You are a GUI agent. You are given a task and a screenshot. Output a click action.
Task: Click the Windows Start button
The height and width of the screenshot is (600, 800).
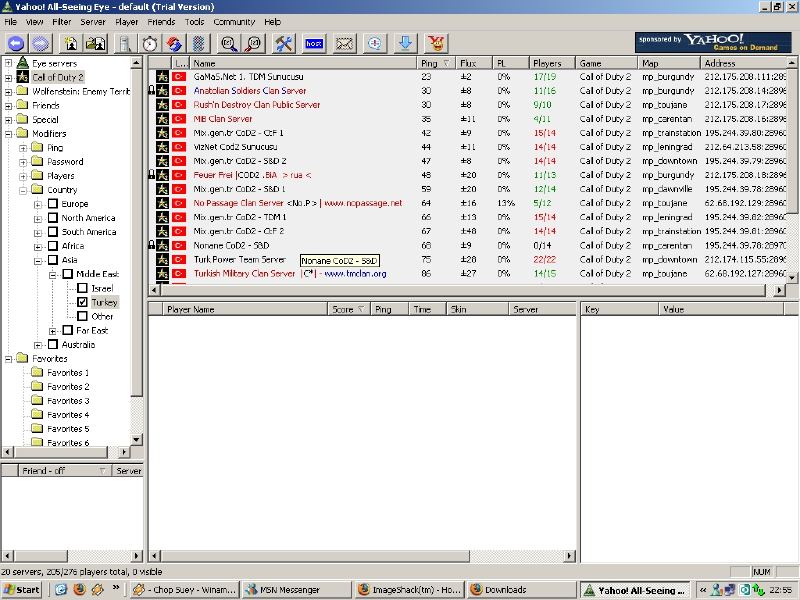click(21, 589)
